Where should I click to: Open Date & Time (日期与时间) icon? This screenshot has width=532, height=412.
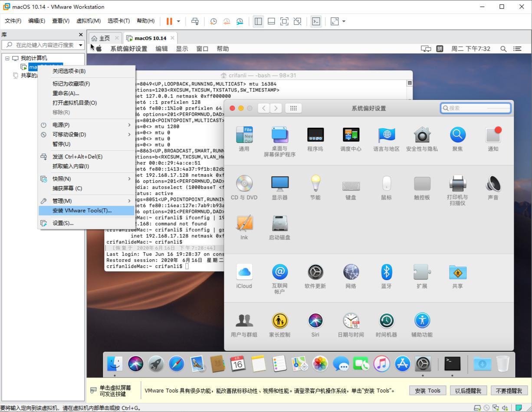pyautogui.click(x=351, y=321)
